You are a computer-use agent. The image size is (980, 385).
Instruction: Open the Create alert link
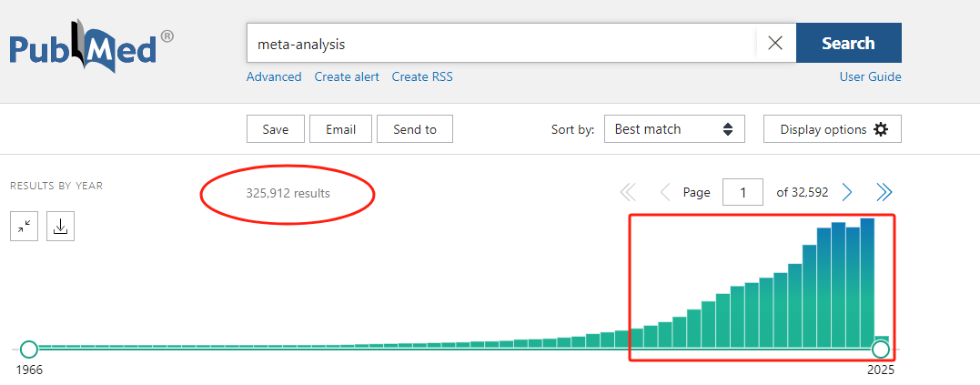pos(347,76)
